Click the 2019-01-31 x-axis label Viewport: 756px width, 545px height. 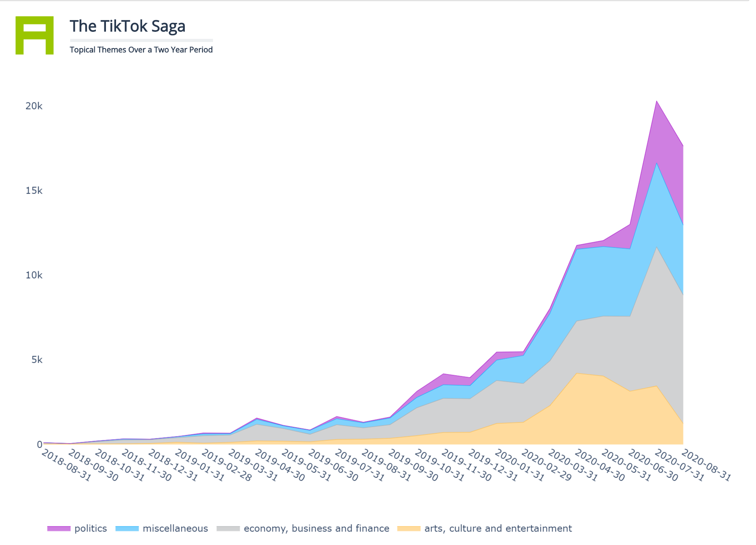tap(199, 465)
